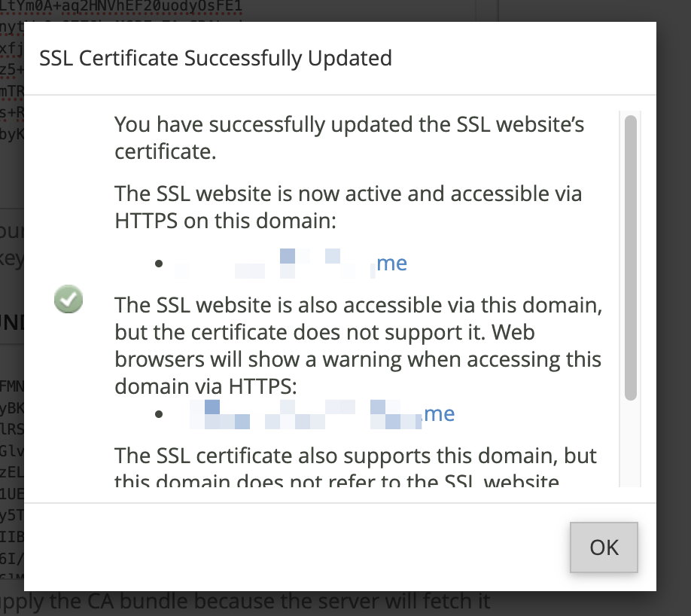Image resolution: width=691 pixels, height=616 pixels.
Task: Click the 'browsers will show a warning' line
Action: [x=358, y=359]
